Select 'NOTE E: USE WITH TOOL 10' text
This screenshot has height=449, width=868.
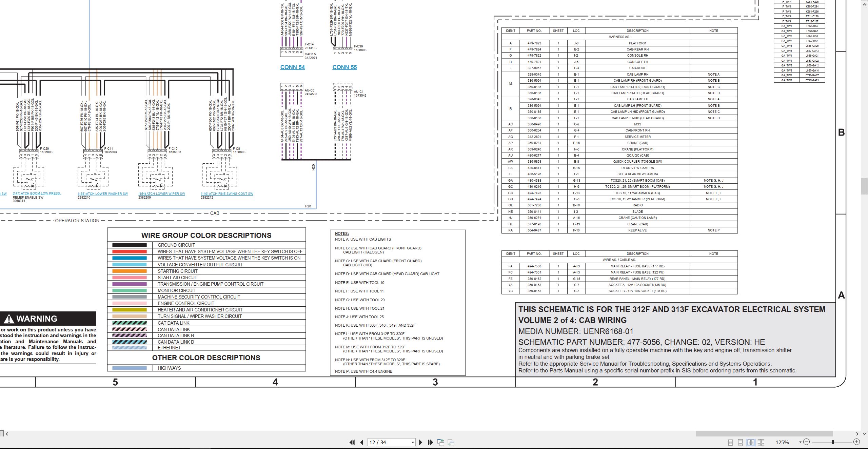(x=359, y=283)
